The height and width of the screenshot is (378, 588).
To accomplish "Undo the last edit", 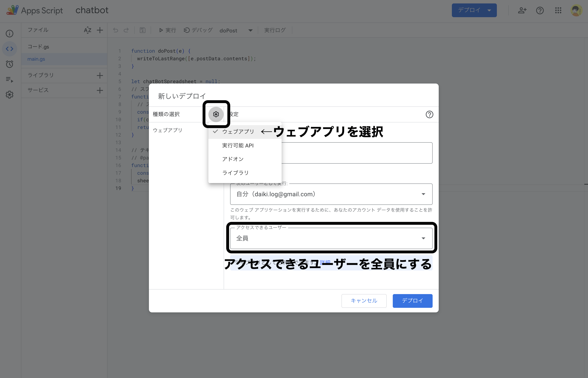I will point(116,30).
